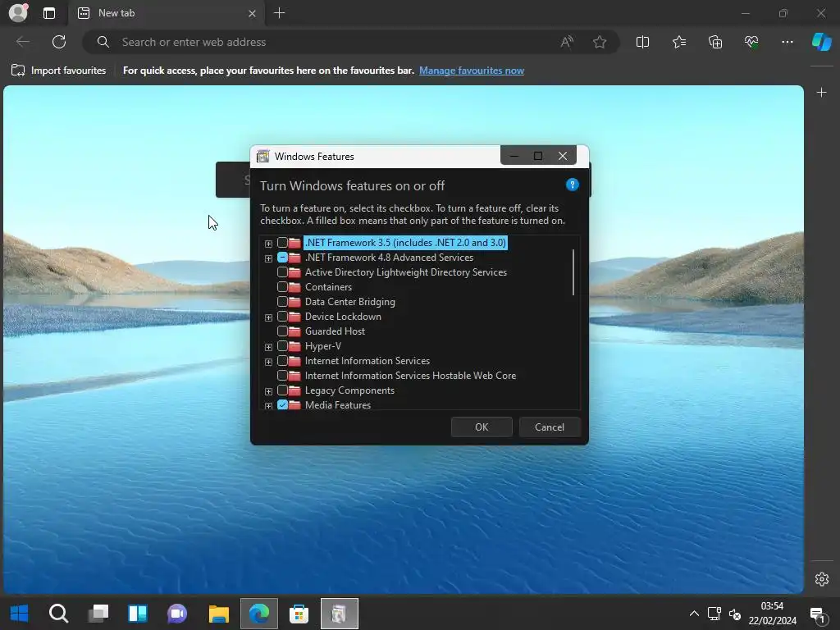Open Microsoft Store from the taskbar
This screenshot has width=840, height=630.
pos(299,614)
